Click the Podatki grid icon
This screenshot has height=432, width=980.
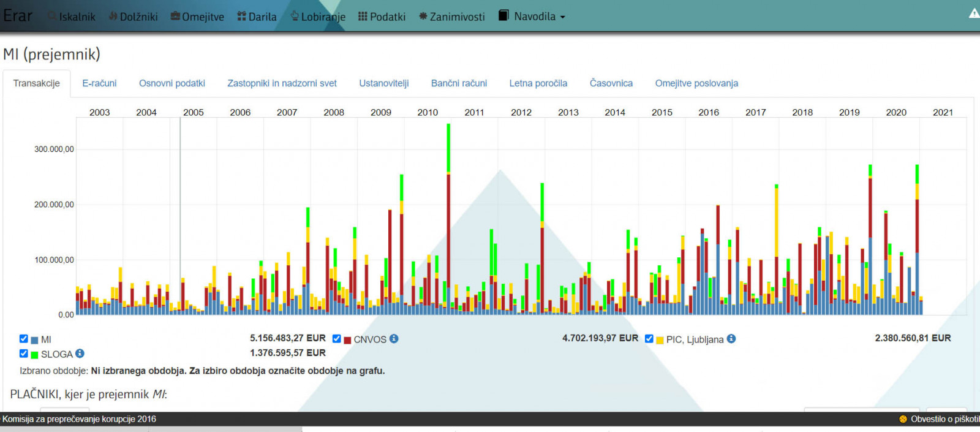[363, 17]
